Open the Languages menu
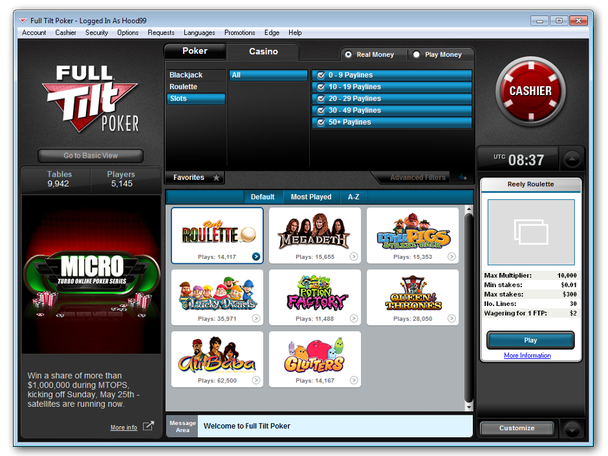Image resolution: width=608 pixels, height=456 pixels. pyautogui.click(x=199, y=33)
